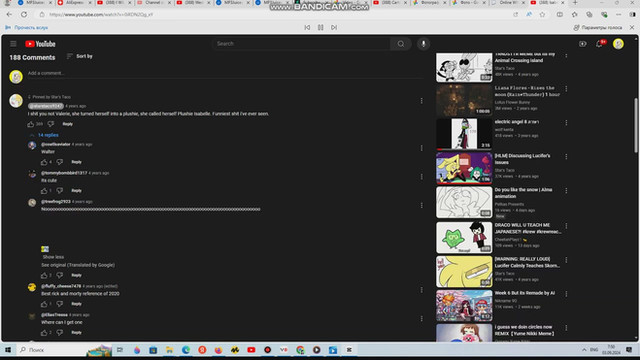This screenshot has width=640, height=360.
Task: Open 'Discussing Lucifer's Issues' thumbnail
Action: pyautogui.click(x=464, y=168)
